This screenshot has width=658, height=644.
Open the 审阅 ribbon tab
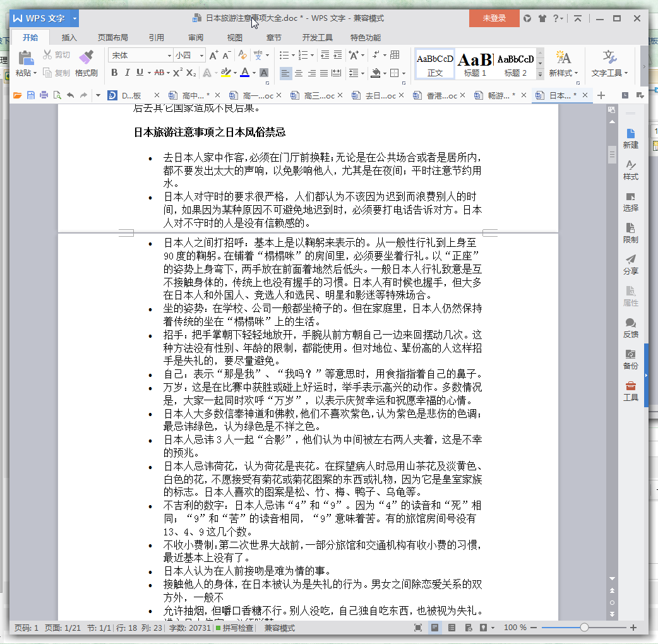click(x=196, y=37)
